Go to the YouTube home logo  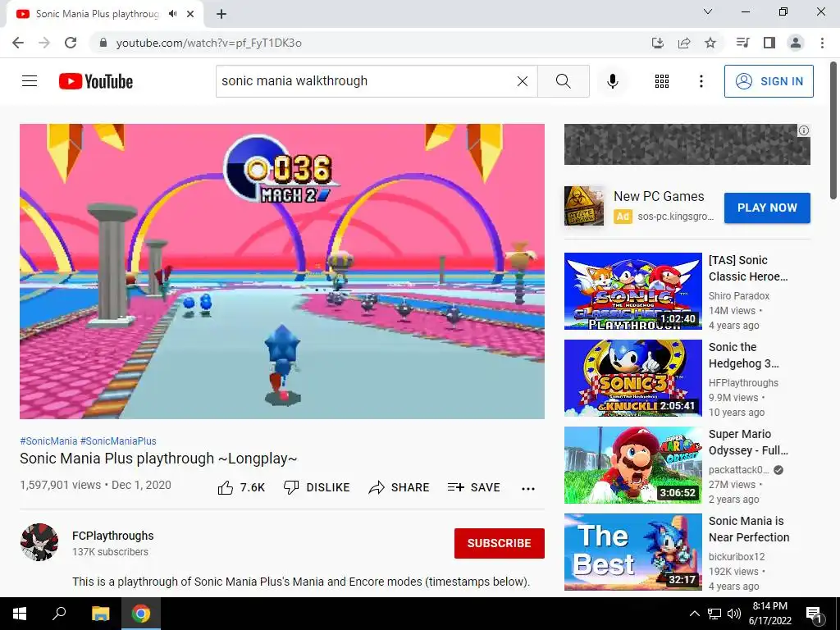pyautogui.click(x=96, y=81)
